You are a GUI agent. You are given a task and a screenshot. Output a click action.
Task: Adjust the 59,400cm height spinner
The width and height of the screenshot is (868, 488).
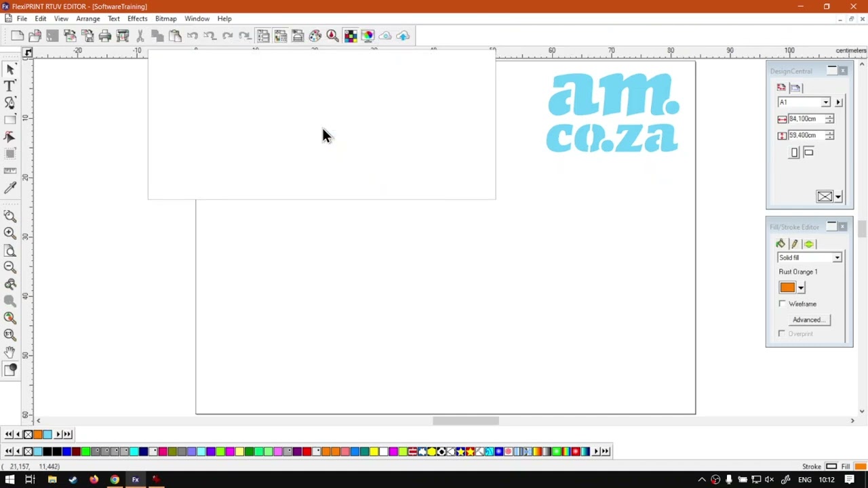click(x=829, y=136)
